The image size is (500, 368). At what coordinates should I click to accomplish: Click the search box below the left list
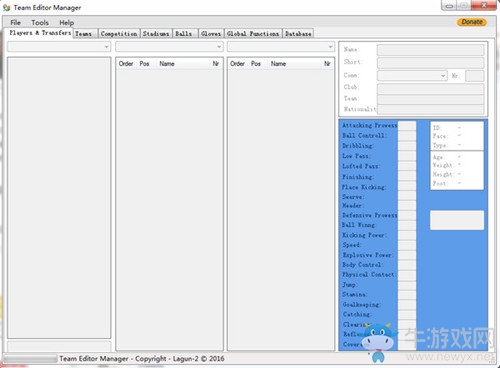(x=59, y=346)
